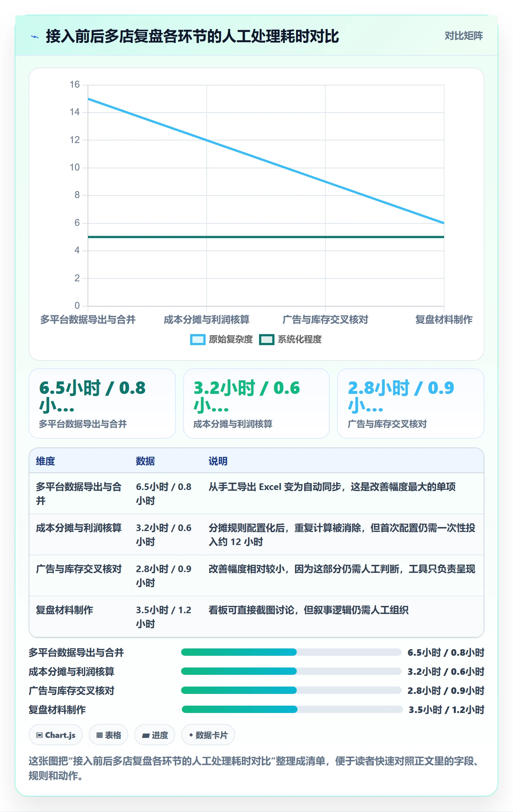
Task: Click progress value 2.8小时 / 0.9小时
Action: [x=446, y=691]
